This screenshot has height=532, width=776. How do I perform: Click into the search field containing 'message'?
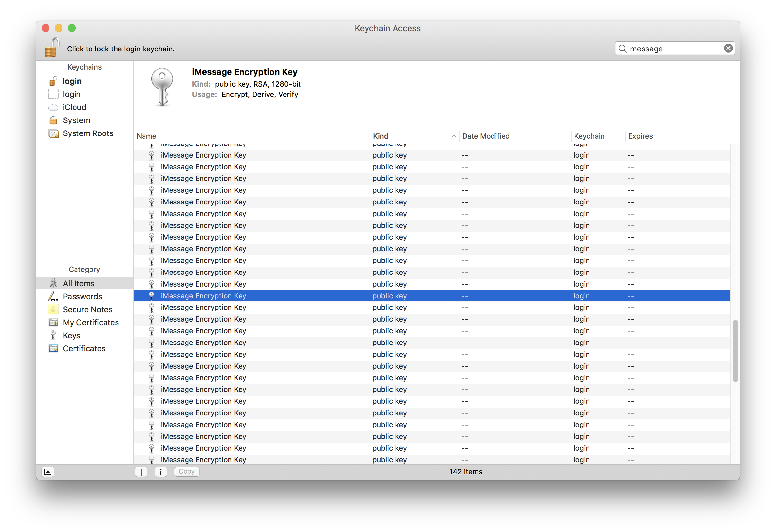675,49
